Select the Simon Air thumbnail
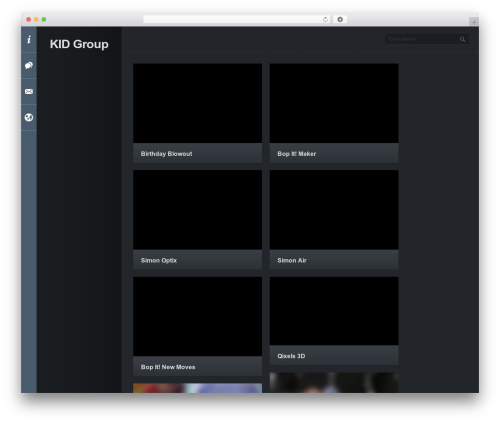The image size is (500, 423). coord(334,210)
